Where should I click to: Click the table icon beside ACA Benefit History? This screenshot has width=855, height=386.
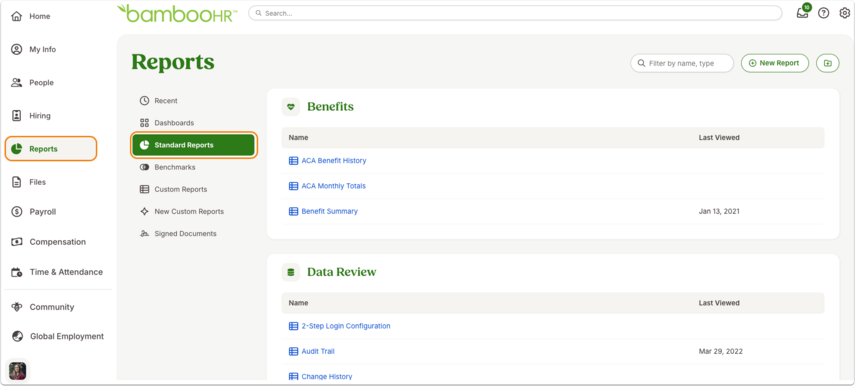(x=293, y=161)
